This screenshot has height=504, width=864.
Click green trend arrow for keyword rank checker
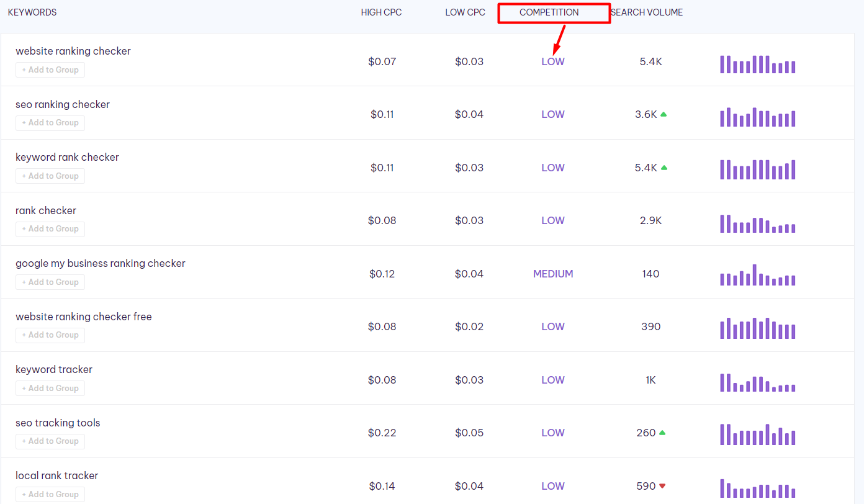point(664,168)
